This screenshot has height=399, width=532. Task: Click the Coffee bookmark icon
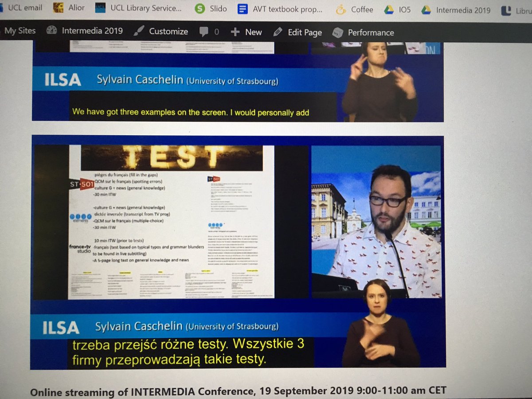pyautogui.click(x=341, y=9)
